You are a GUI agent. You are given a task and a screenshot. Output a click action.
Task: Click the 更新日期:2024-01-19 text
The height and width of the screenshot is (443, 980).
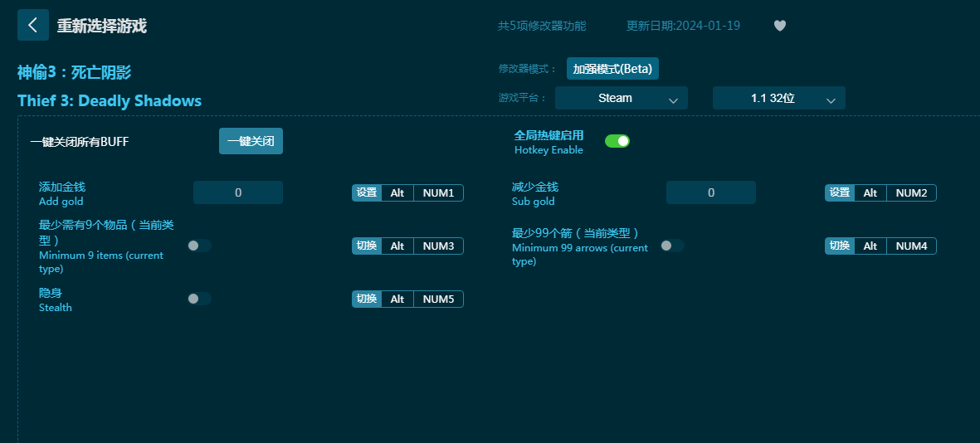(683, 26)
